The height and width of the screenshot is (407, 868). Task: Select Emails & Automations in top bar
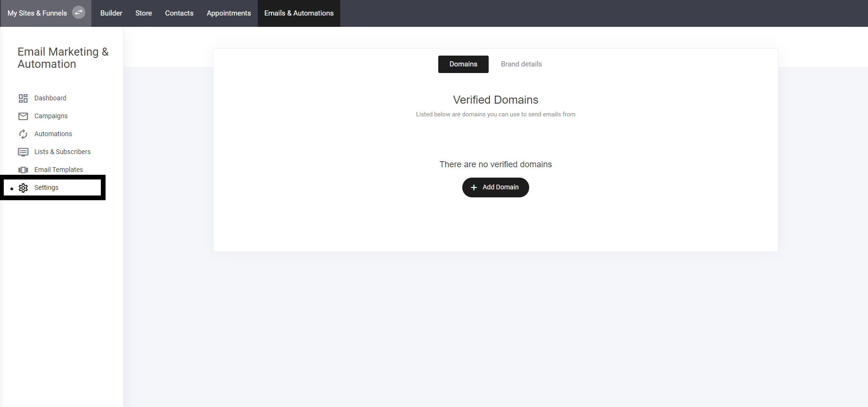coord(299,13)
